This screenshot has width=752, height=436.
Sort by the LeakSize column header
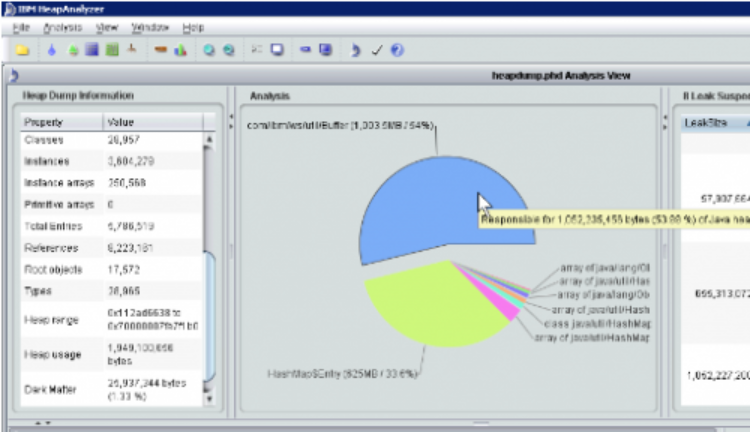[x=715, y=123]
